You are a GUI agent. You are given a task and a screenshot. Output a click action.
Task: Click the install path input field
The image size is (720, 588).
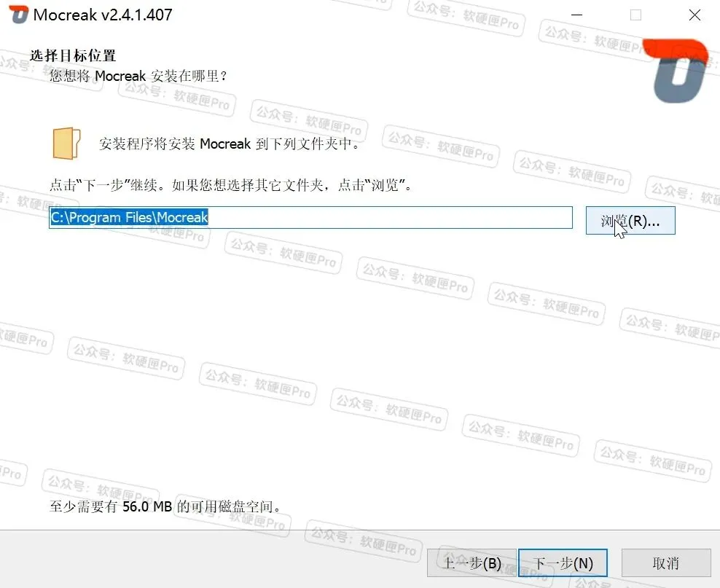point(310,218)
